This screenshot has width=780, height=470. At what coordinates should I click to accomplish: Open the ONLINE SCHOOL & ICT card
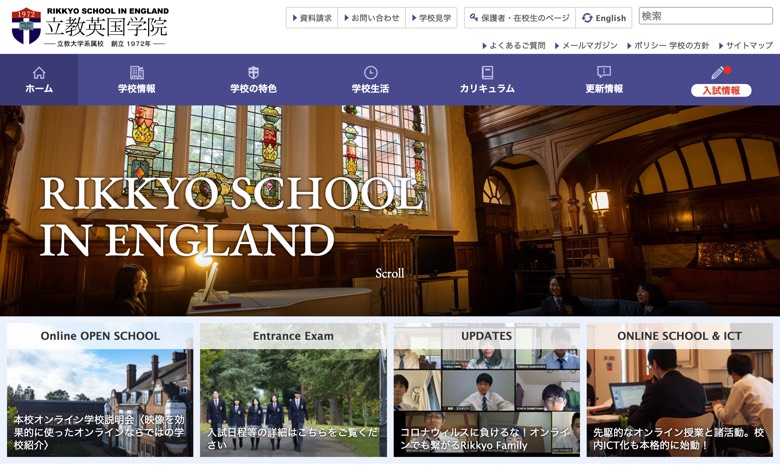pyautogui.click(x=680, y=390)
